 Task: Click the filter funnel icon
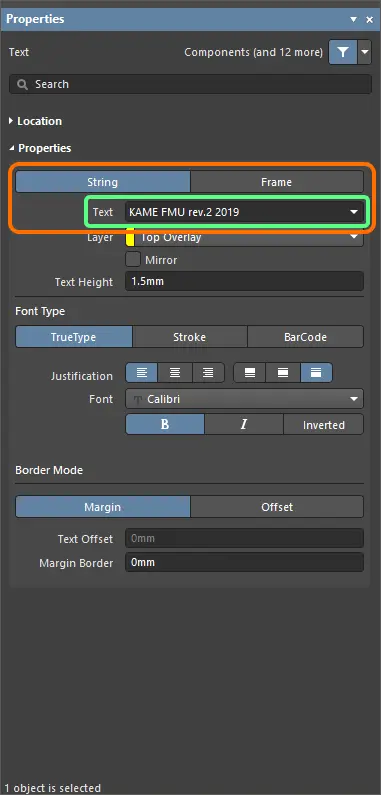(343, 52)
